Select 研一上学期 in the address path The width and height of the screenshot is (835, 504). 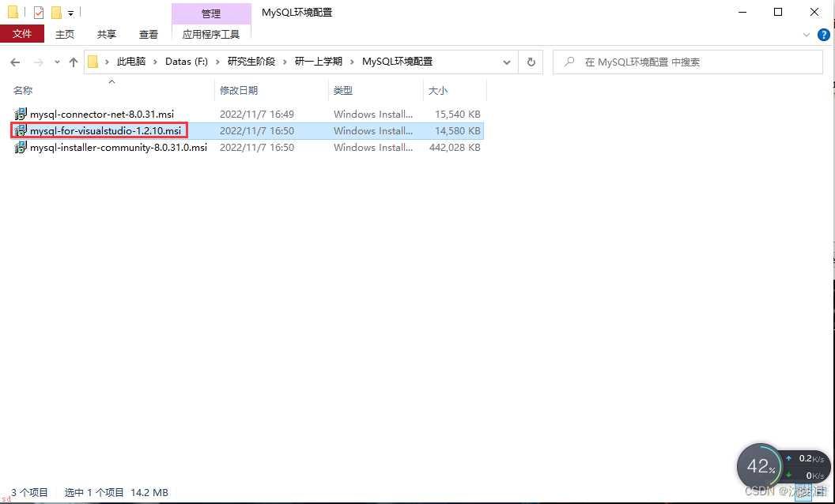pos(319,62)
